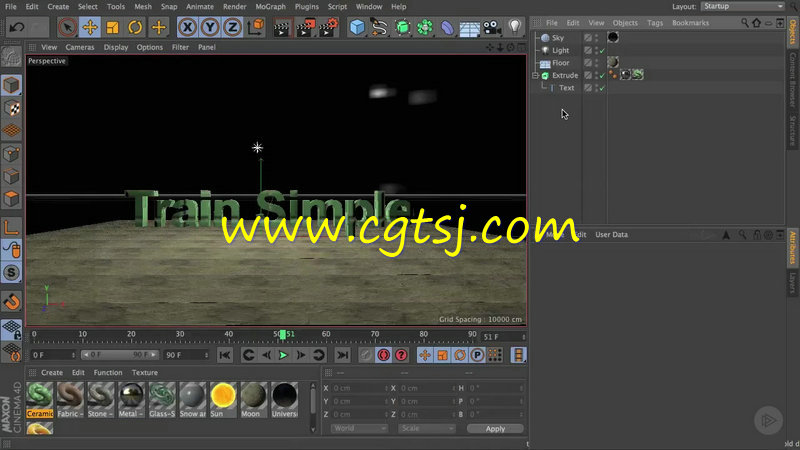
Task: Open the viewport Cameras menu
Action: (80, 47)
